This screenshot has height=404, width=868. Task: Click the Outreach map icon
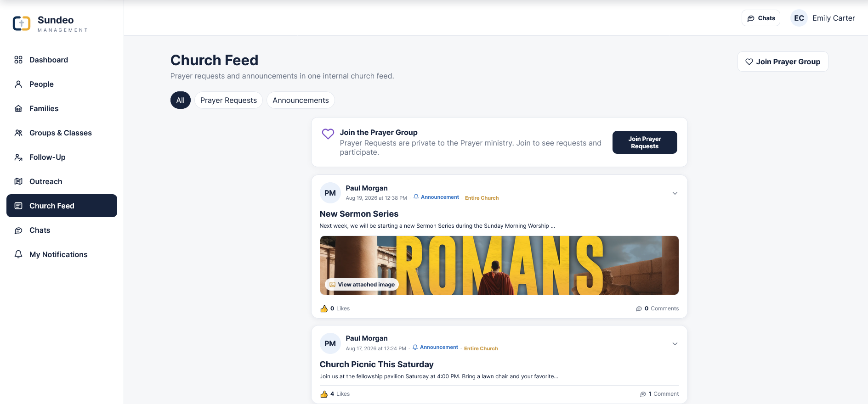(x=18, y=181)
